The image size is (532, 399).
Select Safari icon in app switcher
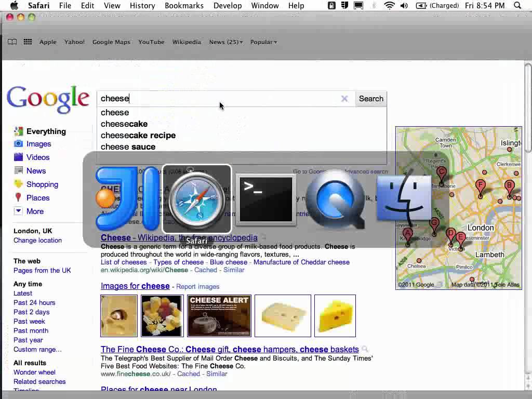[x=197, y=199]
